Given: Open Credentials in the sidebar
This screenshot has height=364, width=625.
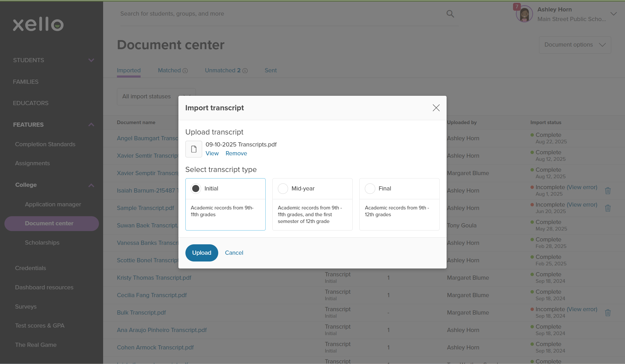Looking at the screenshot, I should click(x=30, y=268).
